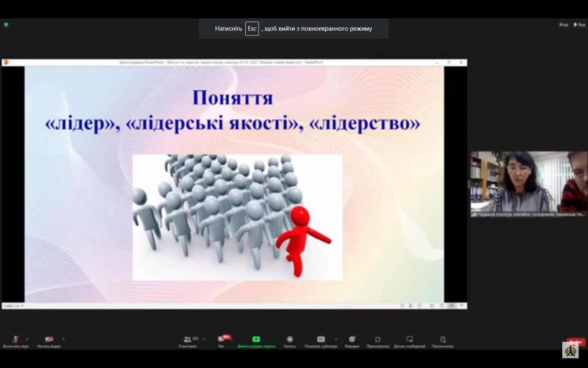This screenshot has width=588, height=368.
Task: Expand audio options arrow next to microphone
Action: click(x=27, y=339)
